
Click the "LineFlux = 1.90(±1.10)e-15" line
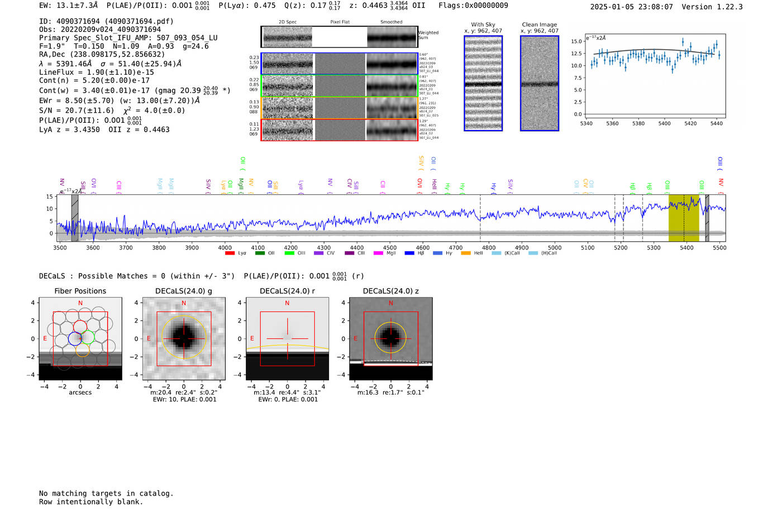pos(97,72)
